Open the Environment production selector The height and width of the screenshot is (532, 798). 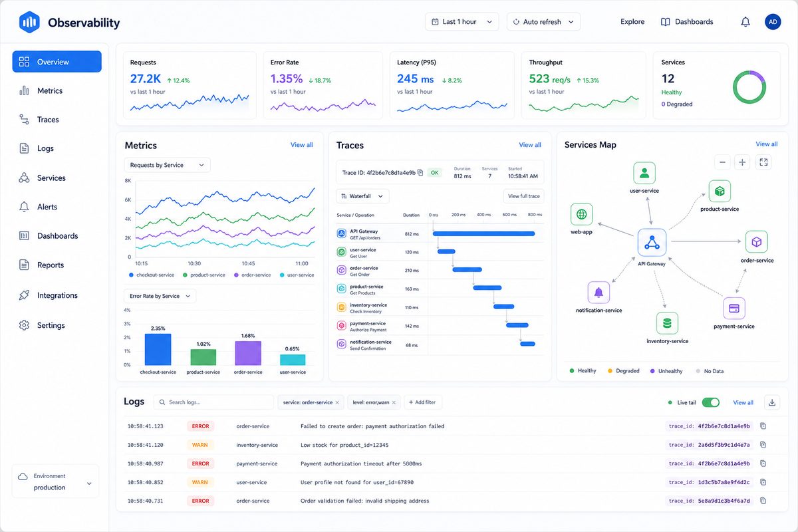coord(55,481)
